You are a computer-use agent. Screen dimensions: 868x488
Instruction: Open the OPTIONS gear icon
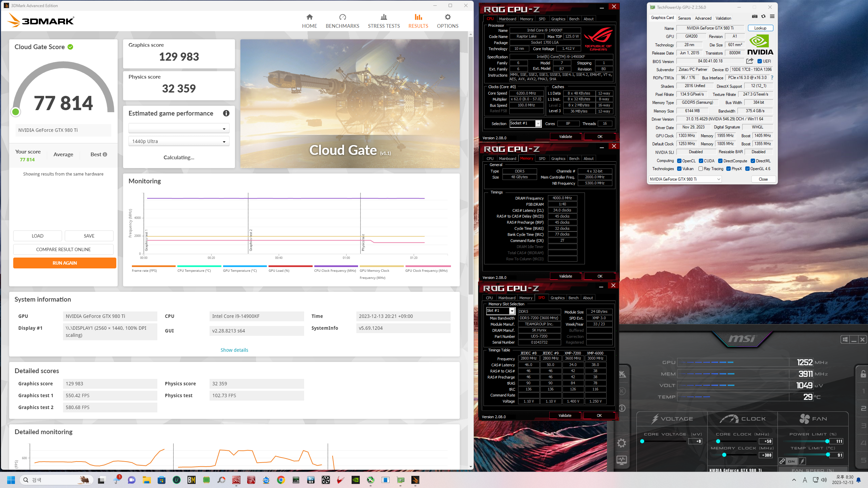pyautogui.click(x=448, y=17)
